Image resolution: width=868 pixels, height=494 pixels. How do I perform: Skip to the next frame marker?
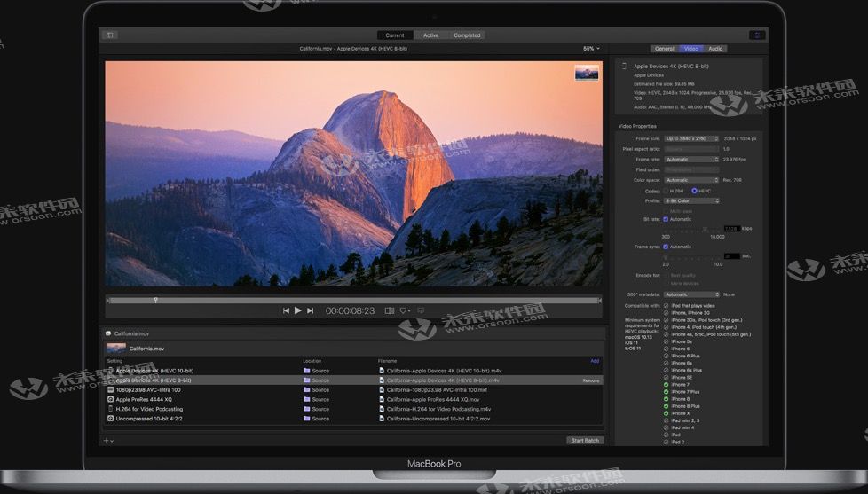(x=310, y=310)
